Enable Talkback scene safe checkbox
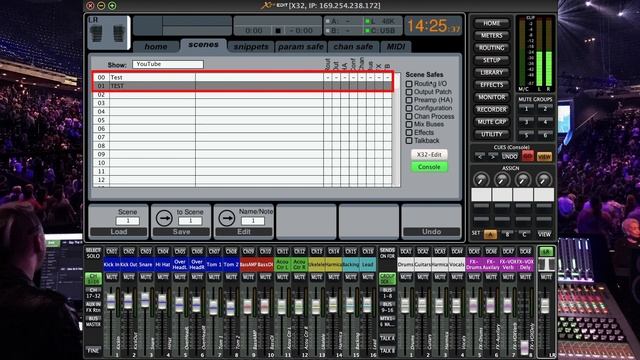Screen dimensions: 640x360 tap(409, 140)
